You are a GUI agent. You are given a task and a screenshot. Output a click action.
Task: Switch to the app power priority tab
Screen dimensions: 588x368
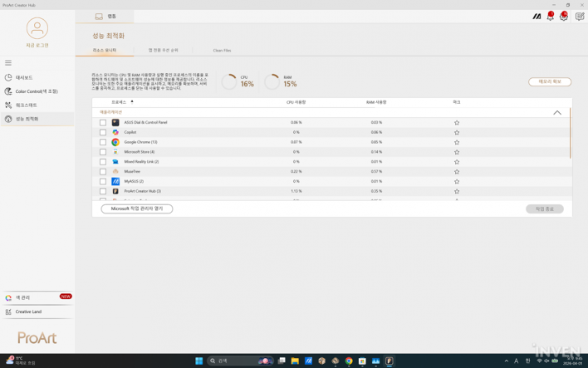pos(163,51)
